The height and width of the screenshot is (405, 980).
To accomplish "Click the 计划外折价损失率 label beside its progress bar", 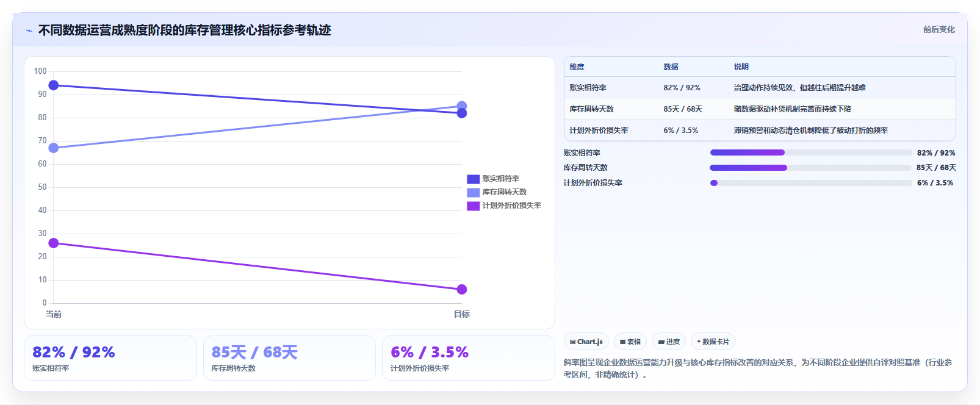I will pyautogui.click(x=593, y=183).
